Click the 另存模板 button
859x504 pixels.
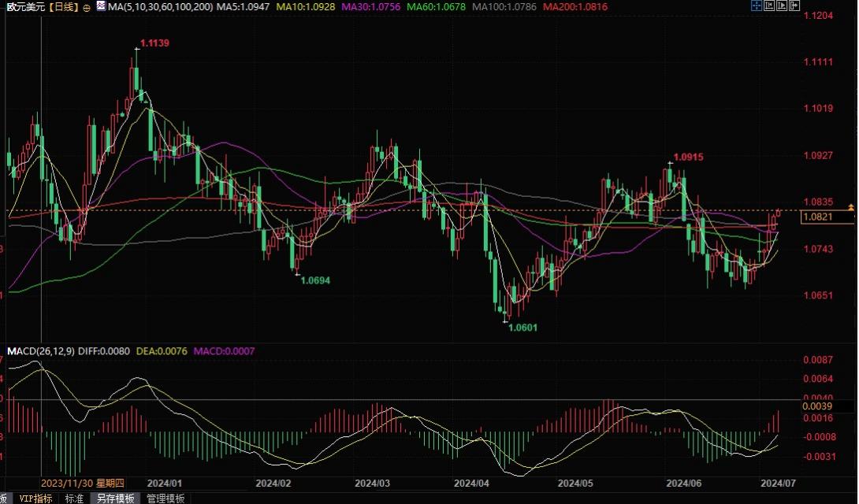tap(116, 498)
